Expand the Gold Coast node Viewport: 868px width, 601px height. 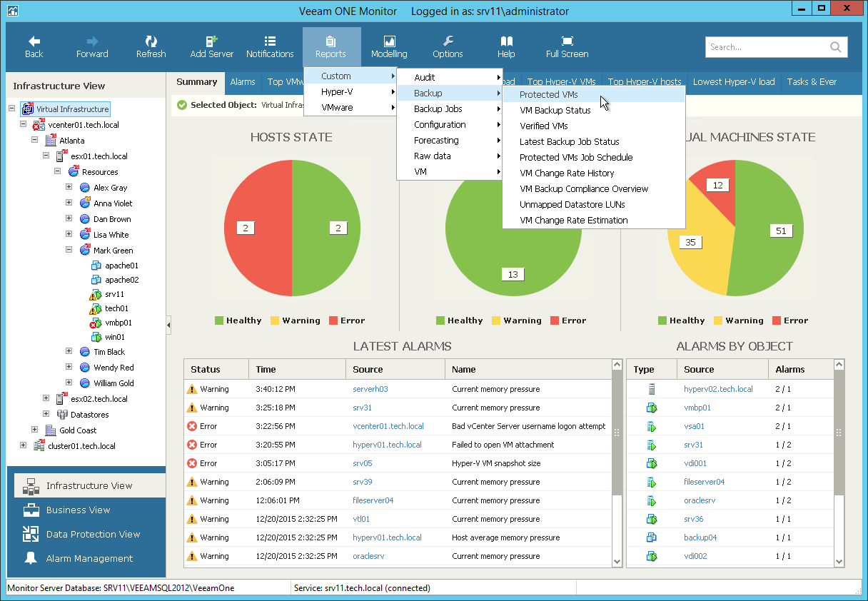[x=35, y=430]
